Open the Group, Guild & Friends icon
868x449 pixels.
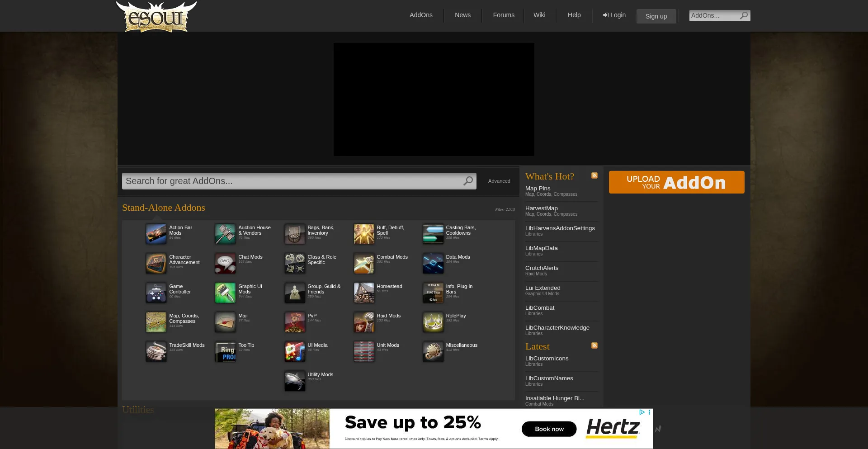click(294, 293)
